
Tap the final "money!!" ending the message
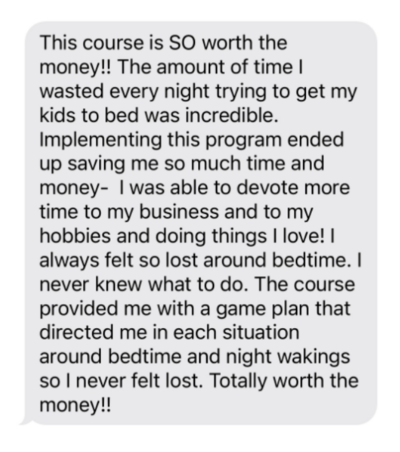pyautogui.click(x=75, y=405)
